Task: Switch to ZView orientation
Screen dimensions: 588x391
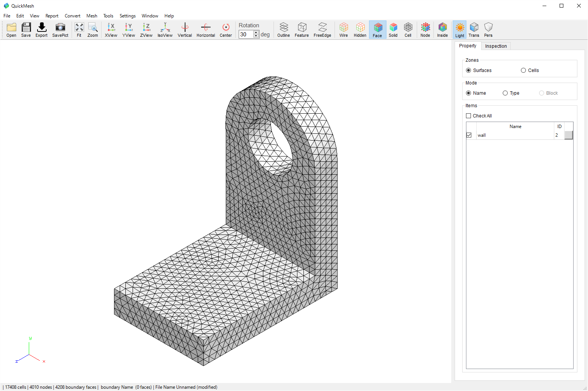Action: [x=146, y=30]
